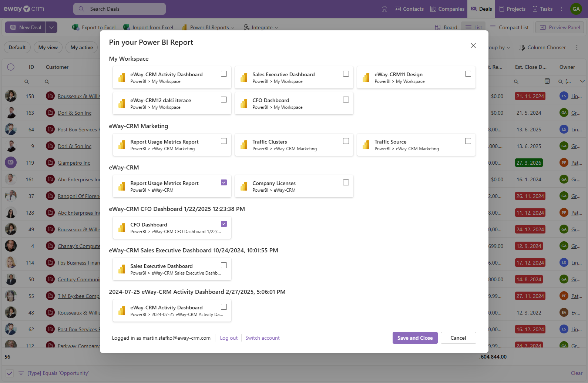Click the Cancel button

point(458,338)
